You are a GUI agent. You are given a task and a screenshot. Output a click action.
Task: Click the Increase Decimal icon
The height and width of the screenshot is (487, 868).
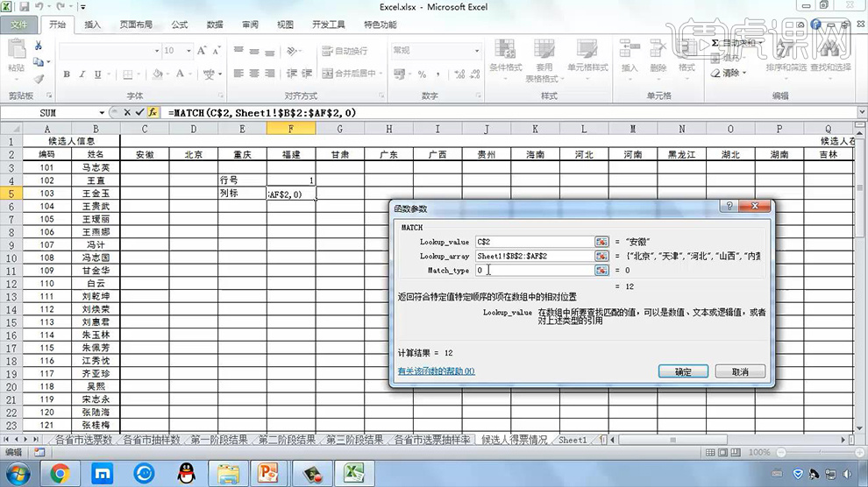[x=459, y=74]
